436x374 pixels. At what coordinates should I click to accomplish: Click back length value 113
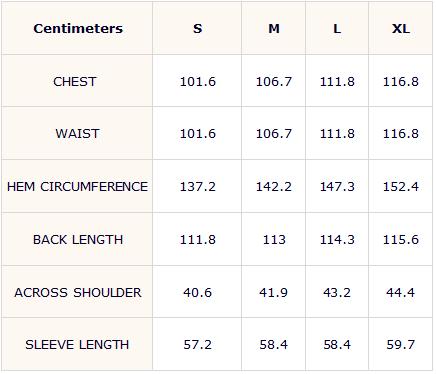274,240
